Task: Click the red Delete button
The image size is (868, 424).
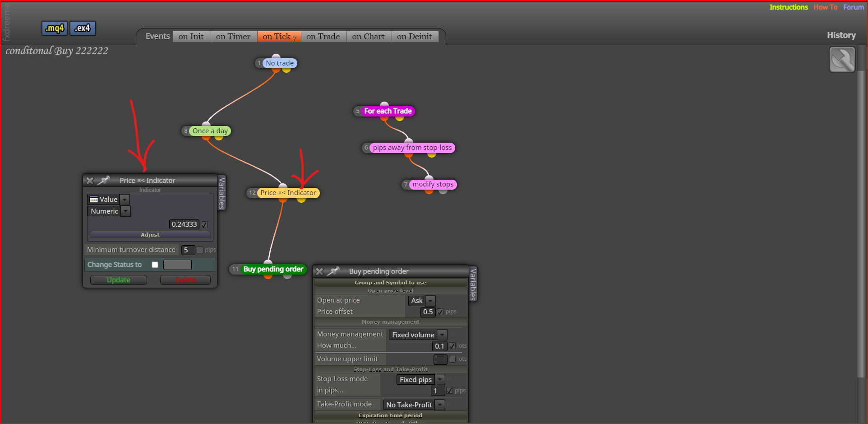Action: point(185,280)
